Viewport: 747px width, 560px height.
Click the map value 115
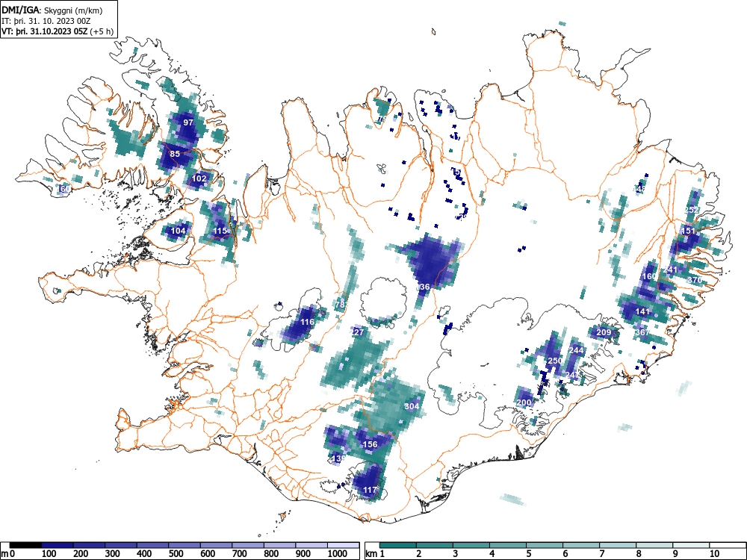point(220,231)
